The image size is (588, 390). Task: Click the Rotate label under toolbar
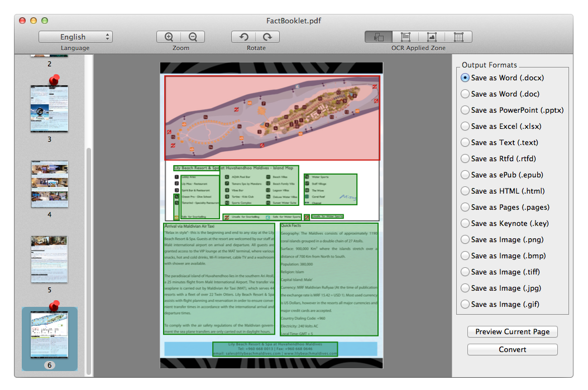pos(256,48)
